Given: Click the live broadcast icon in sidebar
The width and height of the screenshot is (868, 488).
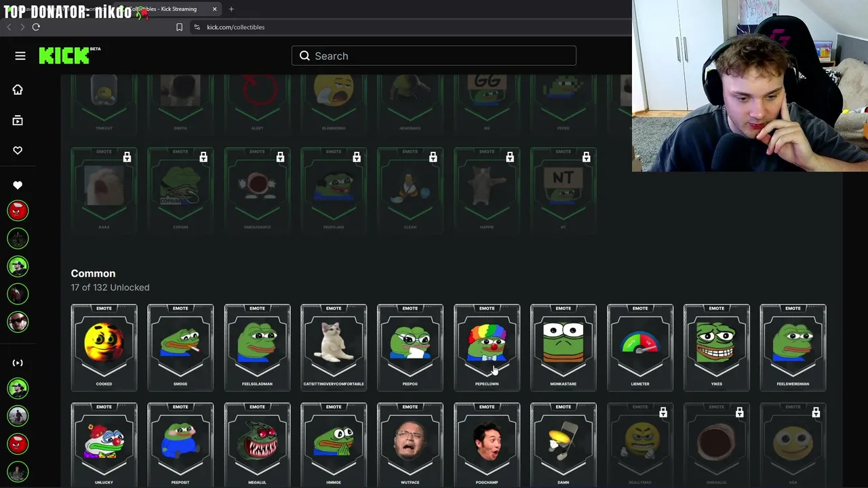Looking at the screenshot, I should 18,363.
